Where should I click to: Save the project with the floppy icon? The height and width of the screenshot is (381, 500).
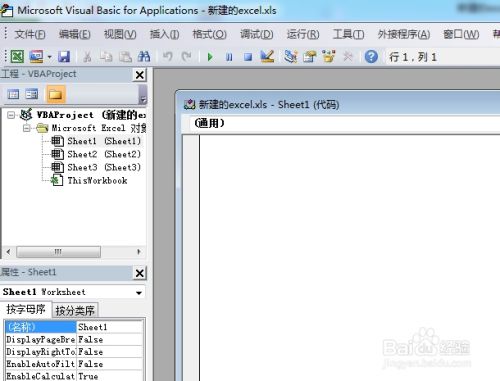click(64, 57)
